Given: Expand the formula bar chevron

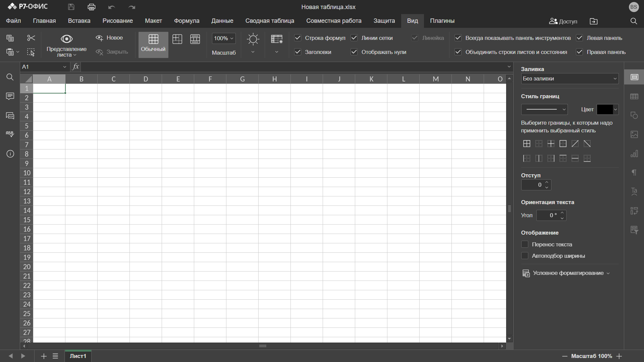Looking at the screenshot, I should click(x=509, y=67).
